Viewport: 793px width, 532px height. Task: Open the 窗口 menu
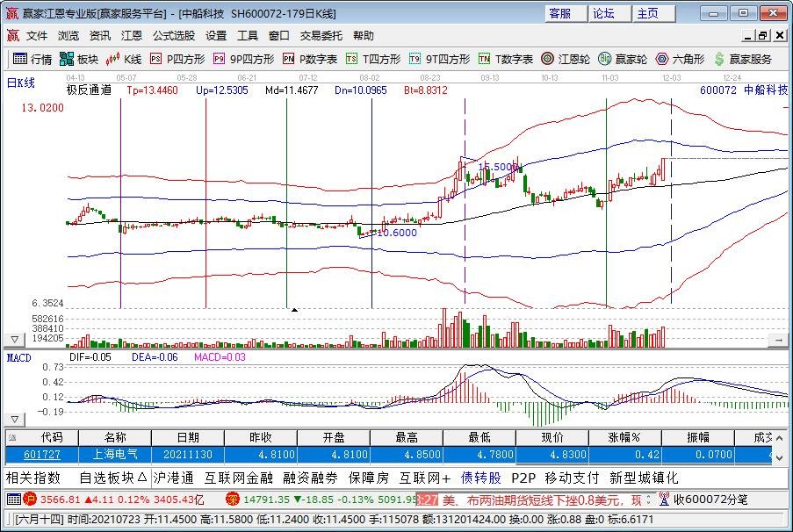[279, 35]
